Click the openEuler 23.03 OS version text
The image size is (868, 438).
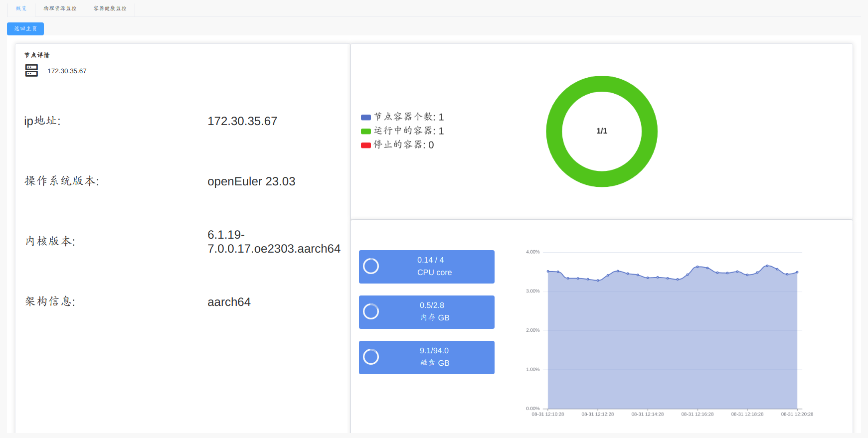(x=251, y=181)
